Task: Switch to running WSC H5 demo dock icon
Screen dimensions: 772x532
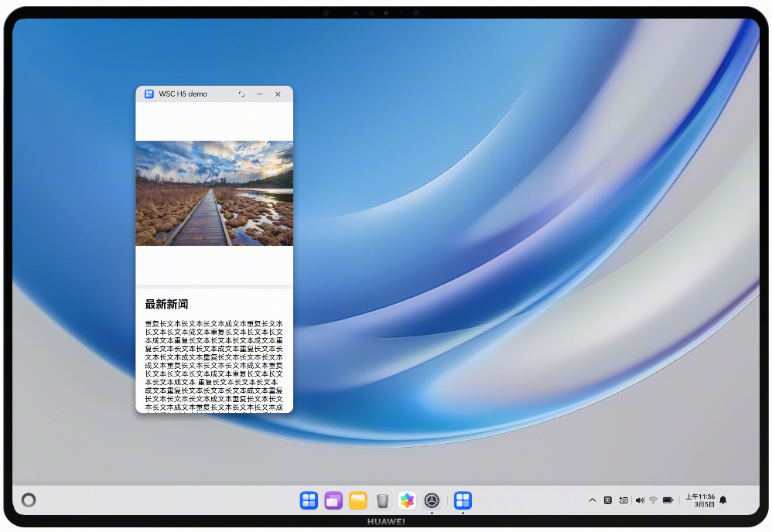Action: [463, 500]
